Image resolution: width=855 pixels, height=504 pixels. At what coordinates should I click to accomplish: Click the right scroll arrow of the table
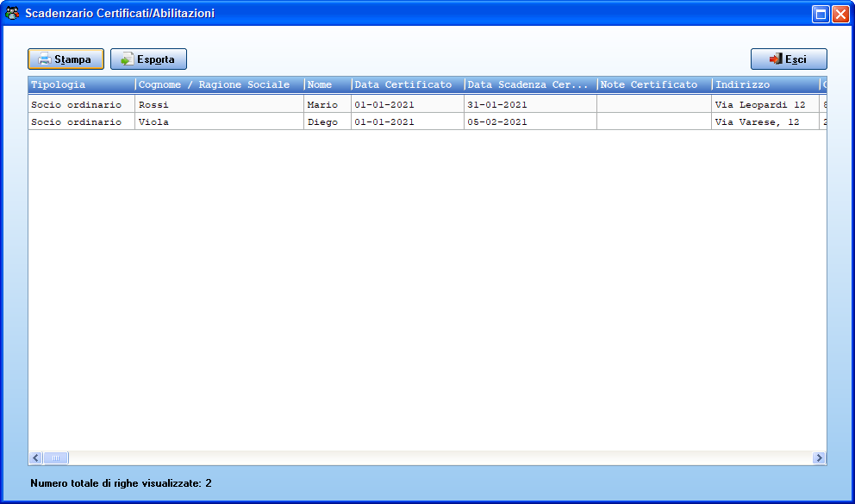pyautogui.click(x=819, y=457)
